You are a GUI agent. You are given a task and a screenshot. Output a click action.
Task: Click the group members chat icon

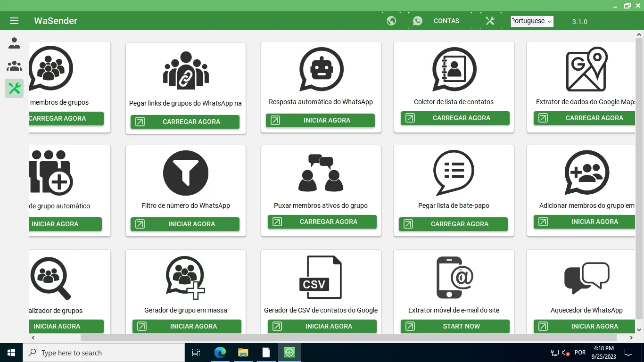pos(51,68)
